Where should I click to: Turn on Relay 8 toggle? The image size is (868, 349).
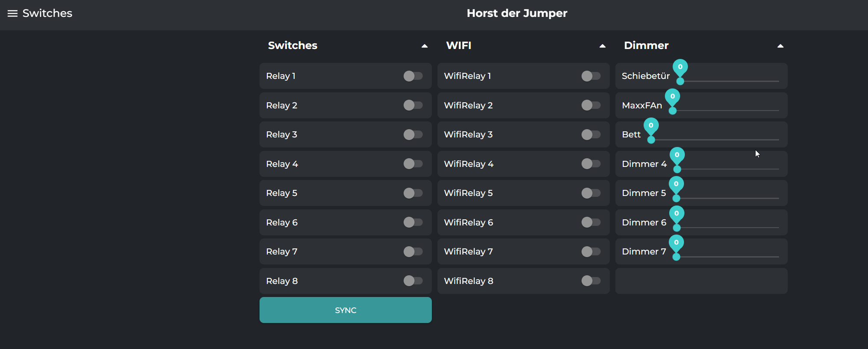tap(413, 281)
